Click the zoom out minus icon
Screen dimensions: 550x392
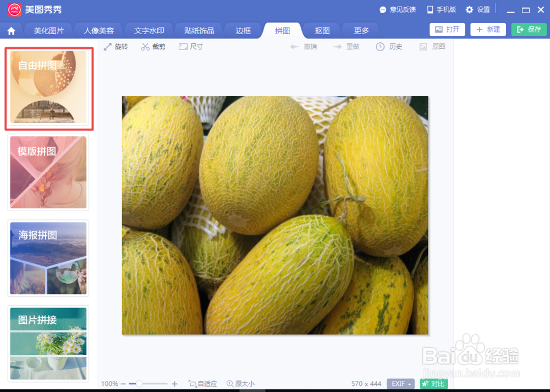123,384
